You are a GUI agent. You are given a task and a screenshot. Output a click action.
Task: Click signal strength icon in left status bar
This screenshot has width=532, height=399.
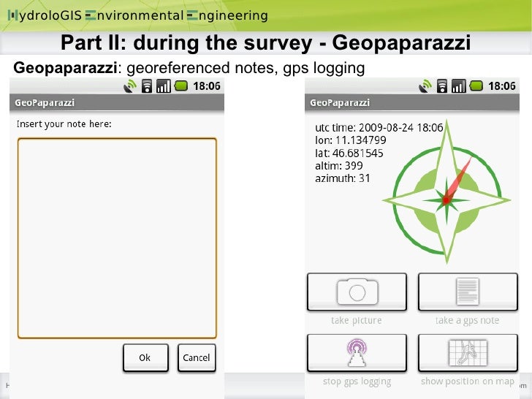click(163, 85)
